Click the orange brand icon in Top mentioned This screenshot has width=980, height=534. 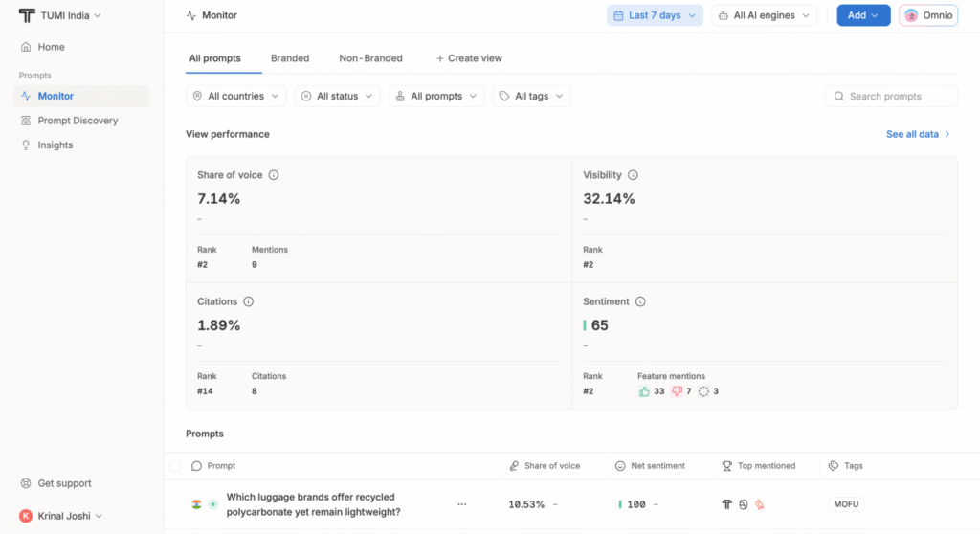point(759,504)
